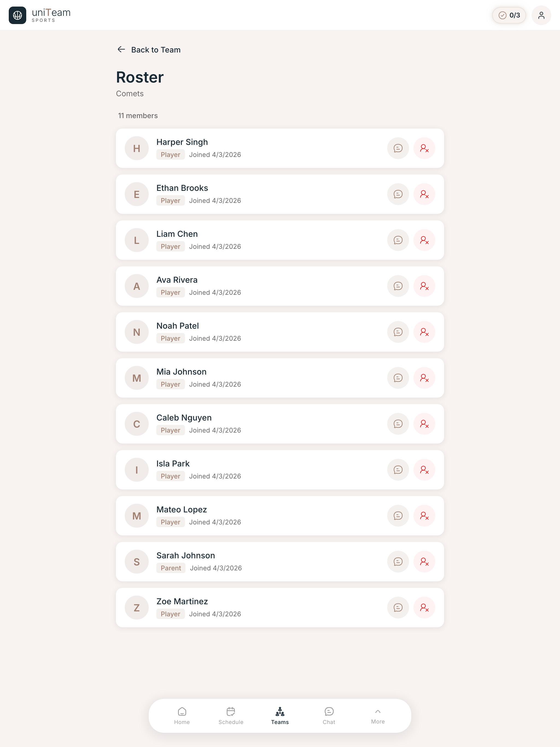This screenshot has width=560, height=747.
Task: Remove Sarah Johnson parent member
Action: pos(424,562)
